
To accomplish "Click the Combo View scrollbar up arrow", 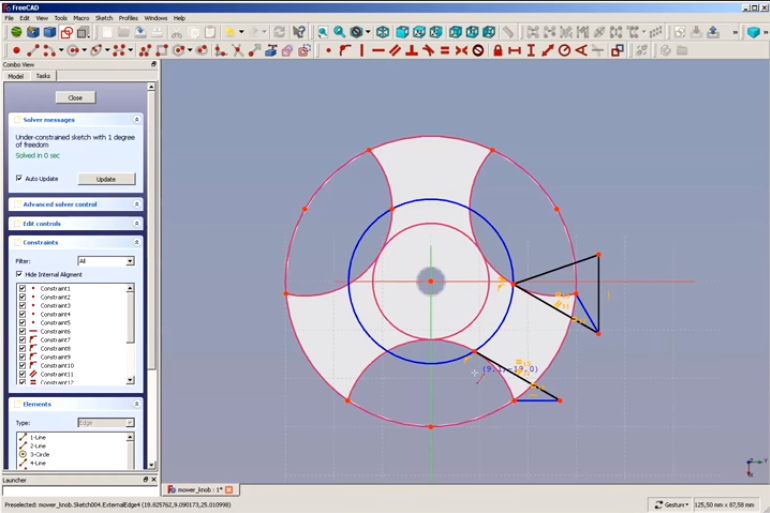I will pos(151,86).
